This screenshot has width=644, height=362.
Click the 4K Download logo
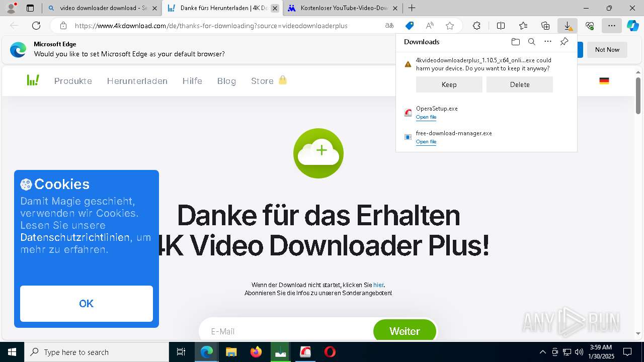coord(33,80)
